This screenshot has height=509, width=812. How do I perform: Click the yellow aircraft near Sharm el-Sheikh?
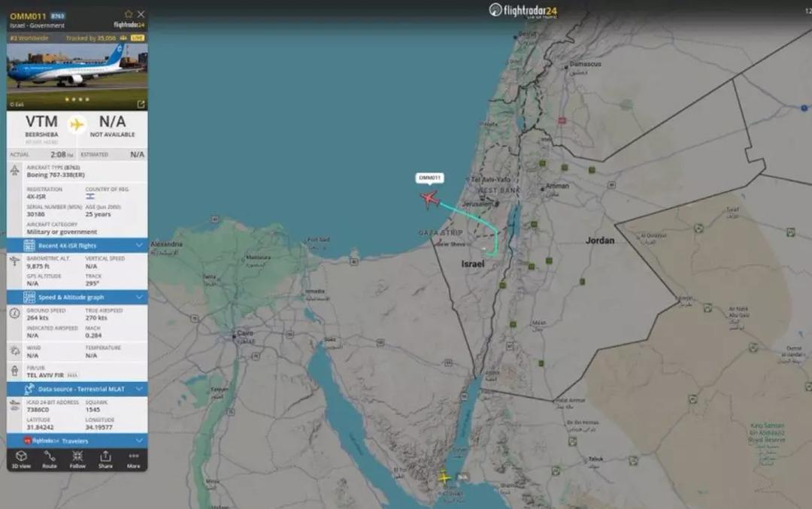444,477
